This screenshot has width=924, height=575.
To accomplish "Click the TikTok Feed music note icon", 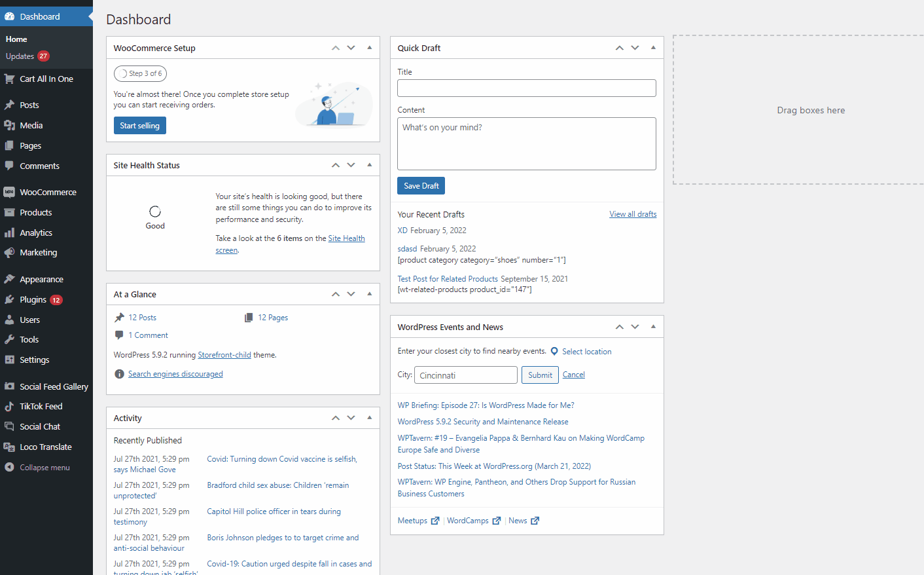I will [9, 406].
